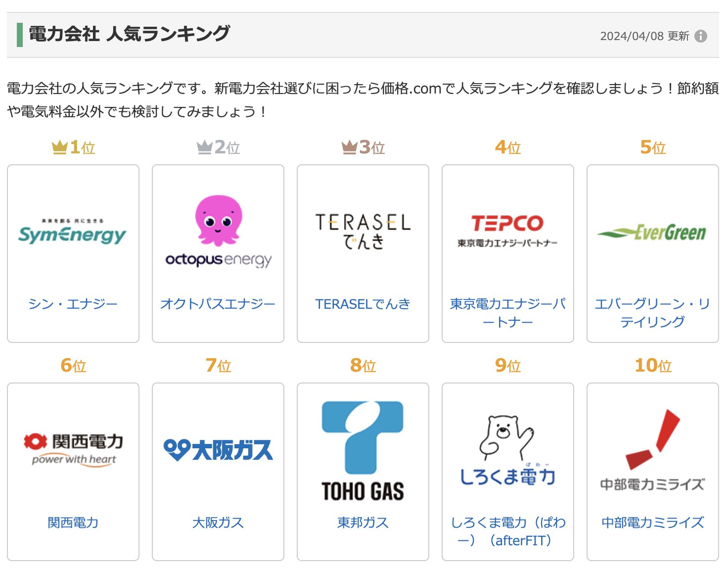Follow the 東邦ガス link
This screenshot has height=573, width=728.
click(x=363, y=523)
